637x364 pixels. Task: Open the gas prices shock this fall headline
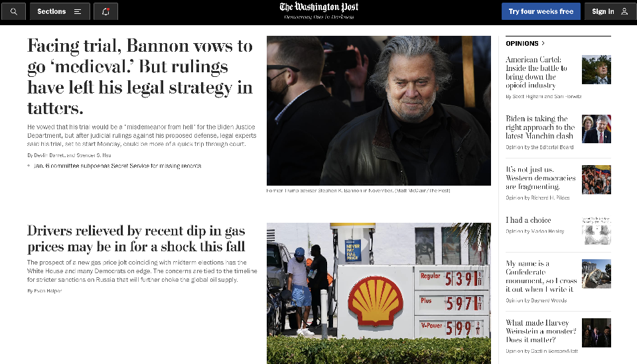136,239
